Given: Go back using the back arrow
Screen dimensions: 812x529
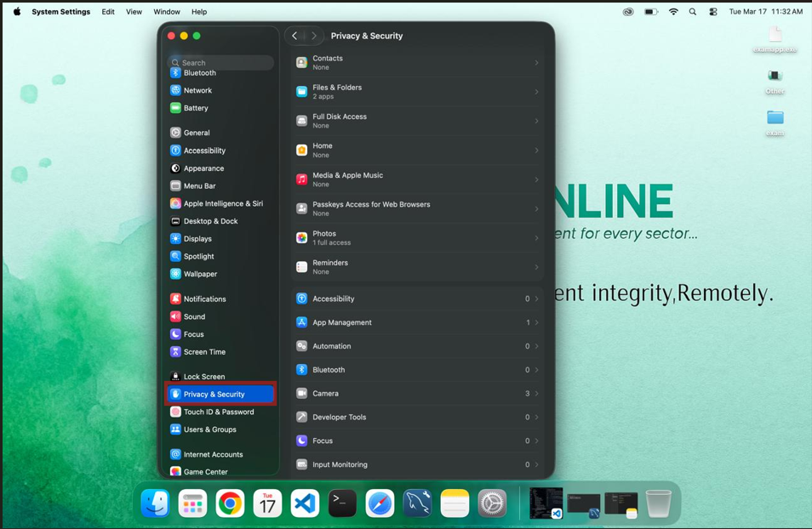Looking at the screenshot, I should tap(294, 36).
